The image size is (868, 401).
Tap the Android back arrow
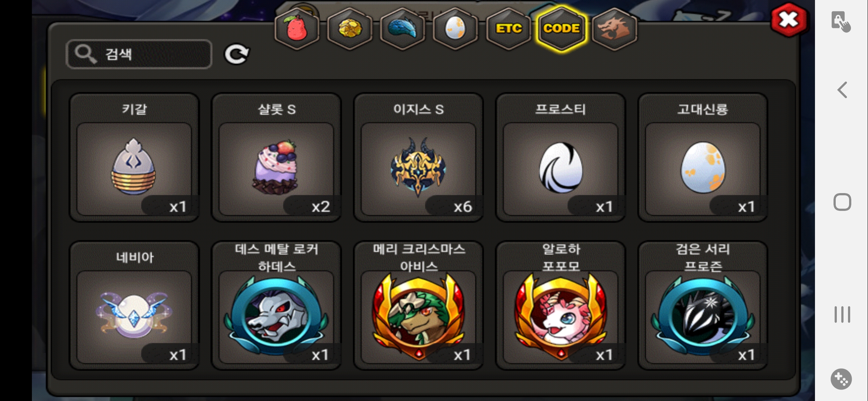tap(842, 90)
